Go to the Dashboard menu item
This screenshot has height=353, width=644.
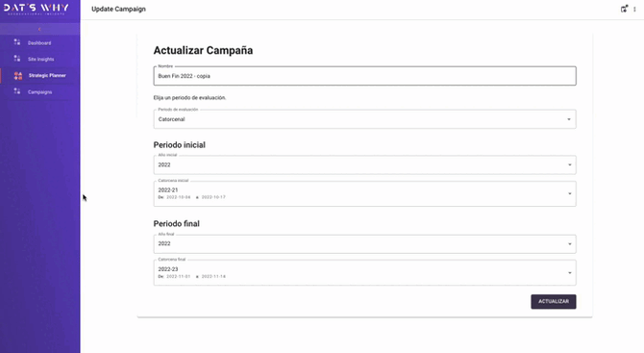(x=39, y=42)
